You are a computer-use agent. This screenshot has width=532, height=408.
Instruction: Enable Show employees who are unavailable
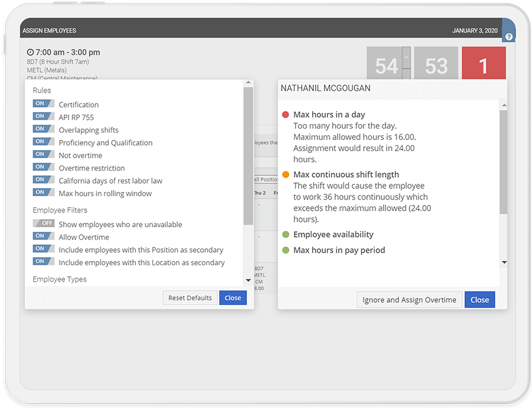pos(43,223)
